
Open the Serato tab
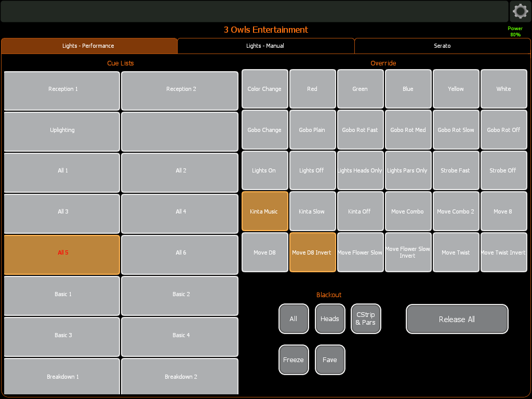pyautogui.click(x=442, y=46)
